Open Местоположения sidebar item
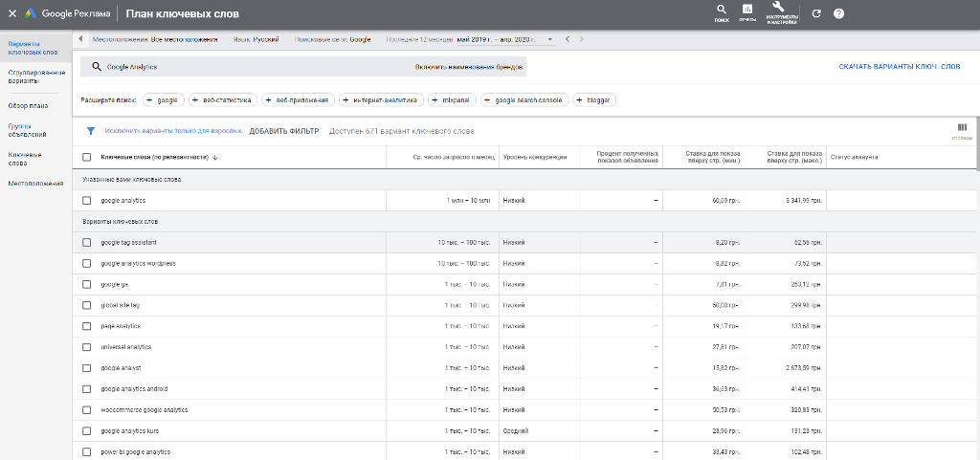Screen dimensions: 980x460 coord(35,184)
